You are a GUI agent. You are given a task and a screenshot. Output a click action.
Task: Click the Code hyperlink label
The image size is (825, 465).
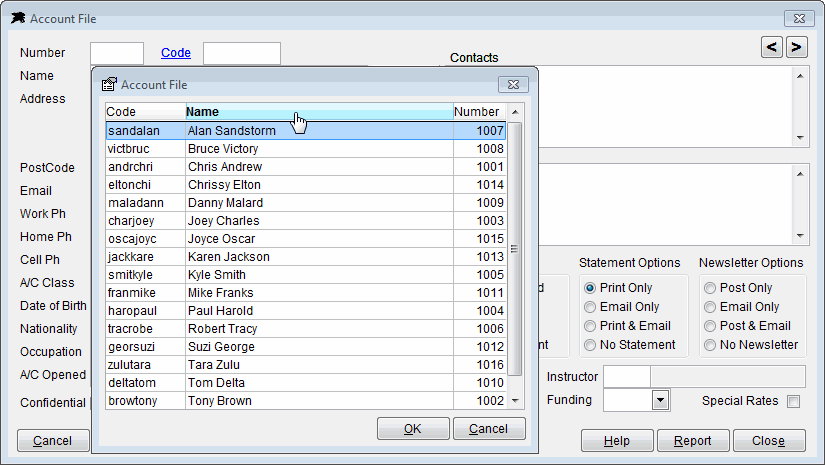[x=175, y=53]
